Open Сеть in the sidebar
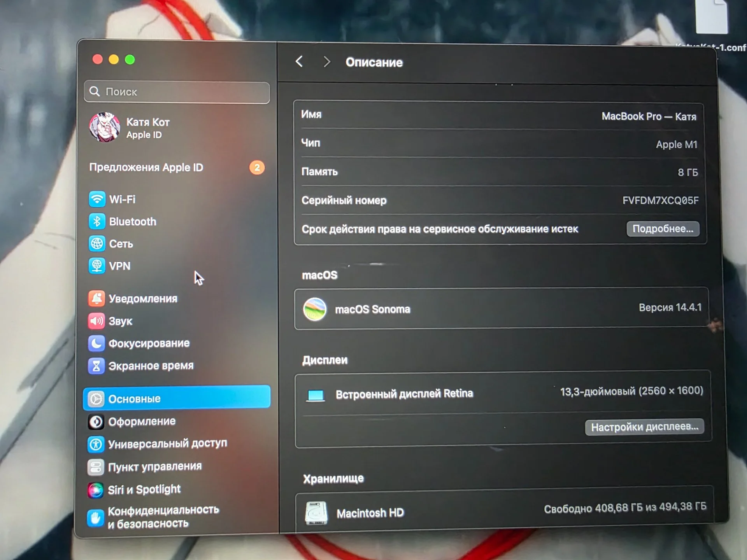 (121, 244)
